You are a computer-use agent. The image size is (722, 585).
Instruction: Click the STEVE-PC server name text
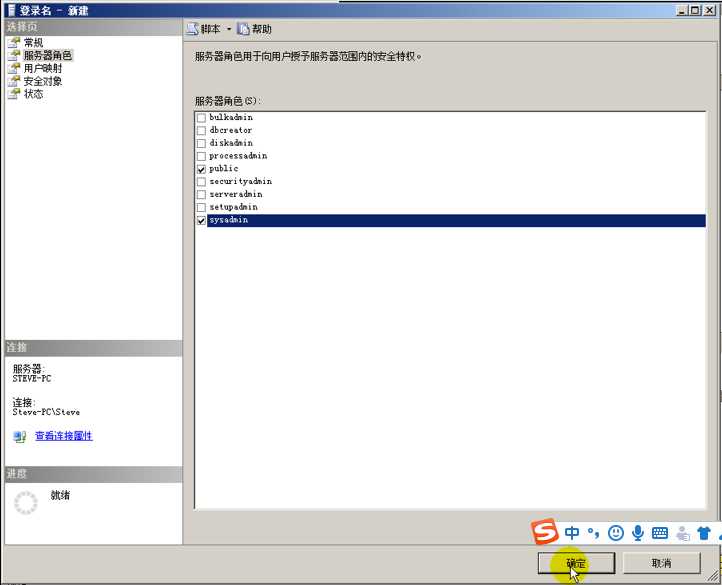coord(32,379)
